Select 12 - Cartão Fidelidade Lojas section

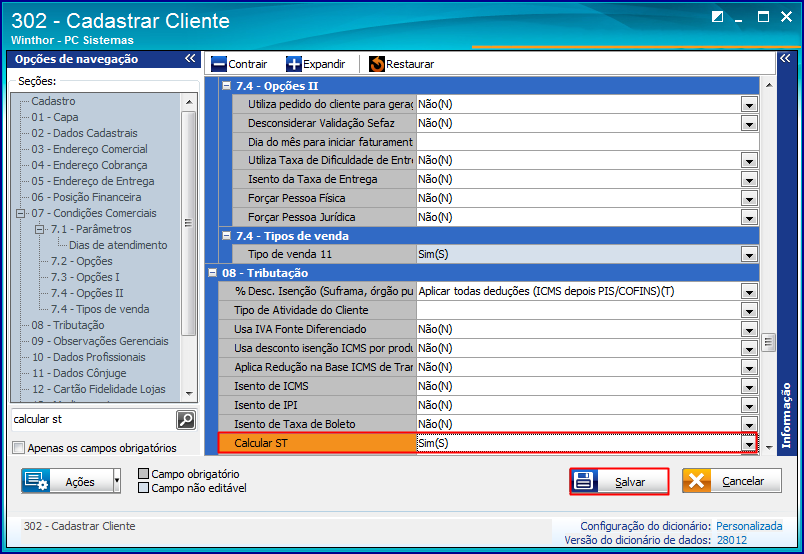coord(98,389)
